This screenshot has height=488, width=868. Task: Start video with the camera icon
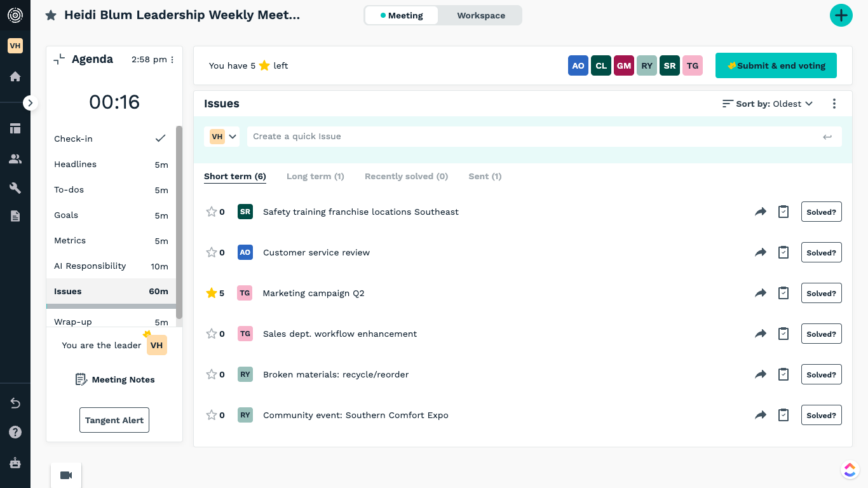pyautogui.click(x=66, y=475)
